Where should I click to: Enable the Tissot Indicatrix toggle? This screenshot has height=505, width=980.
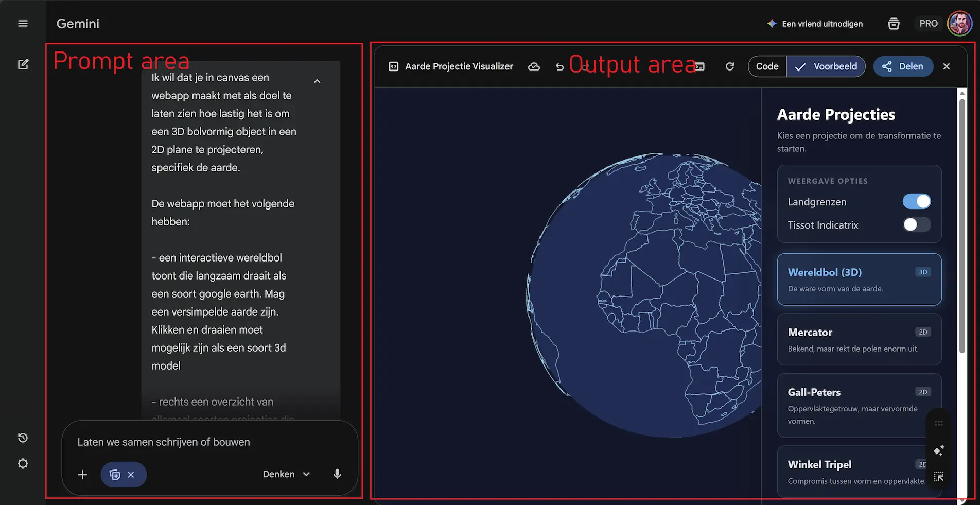(916, 224)
